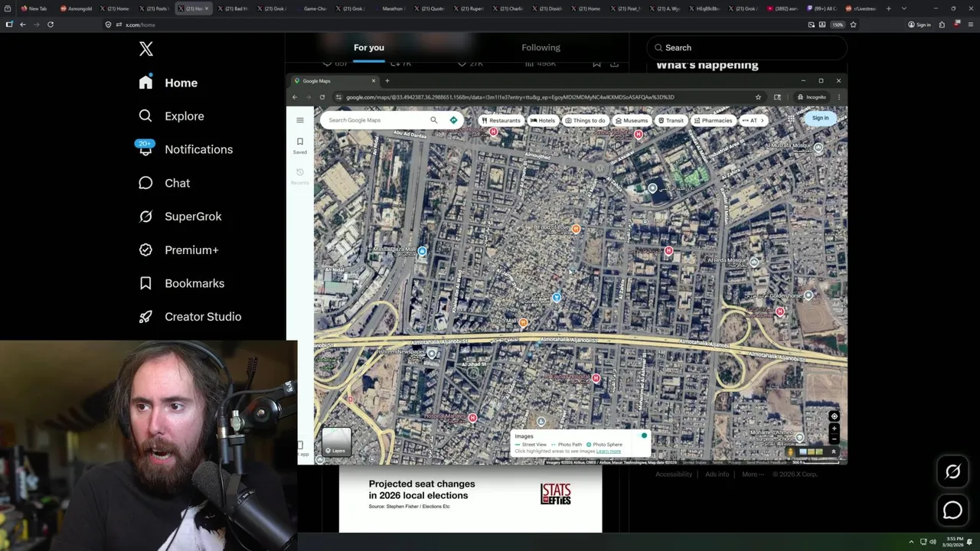The width and height of the screenshot is (980, 551).
Task: Open a new tab in Maps window
Action: pyautogui.click(x=387, y=80)
